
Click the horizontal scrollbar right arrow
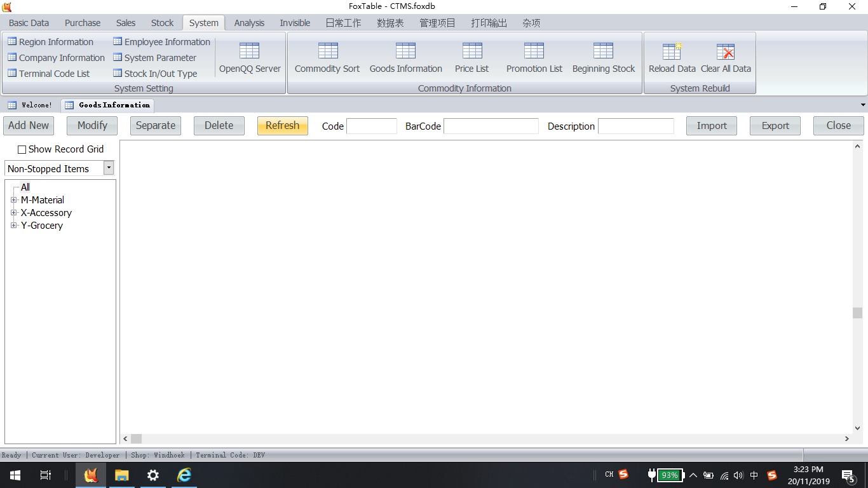[x=847, y=438]
